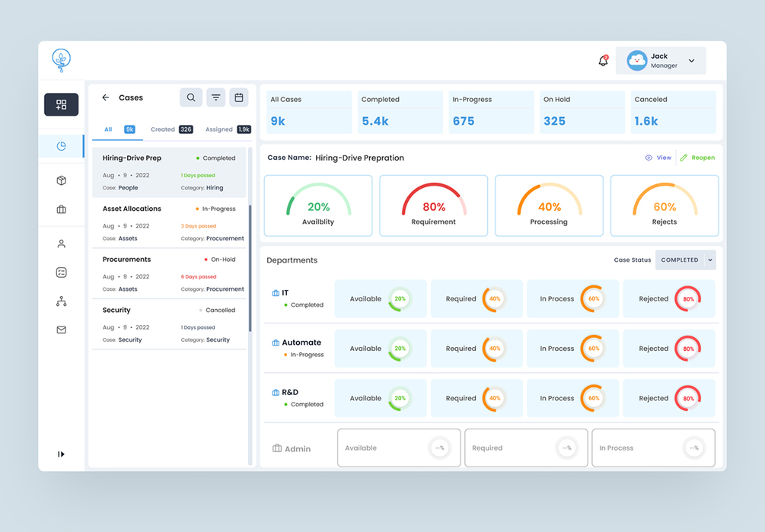Click the 40% Processing gauge
Image resolution: width=765 pixels, height=532 pixels.
pyautogui.click(x=550, y=205)
